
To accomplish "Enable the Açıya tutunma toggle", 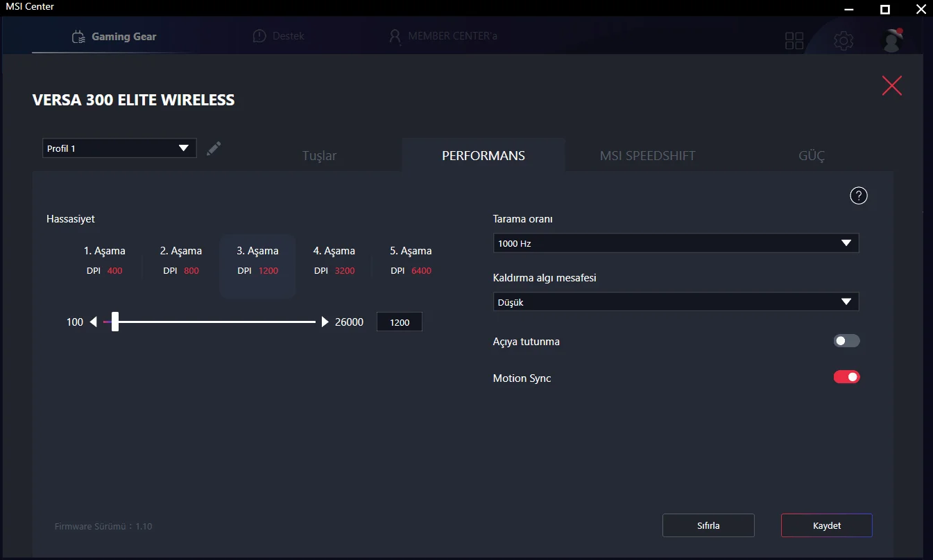I will (846, 341).
